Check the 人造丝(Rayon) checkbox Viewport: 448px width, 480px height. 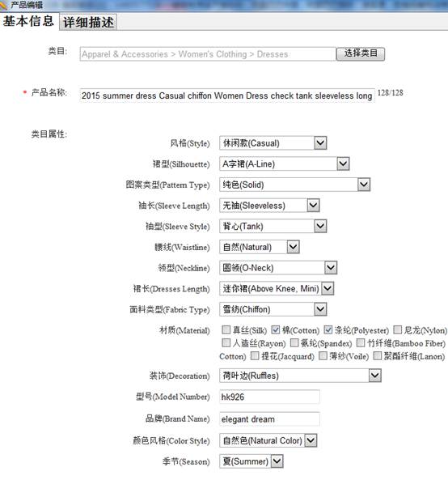click(226, 342)
